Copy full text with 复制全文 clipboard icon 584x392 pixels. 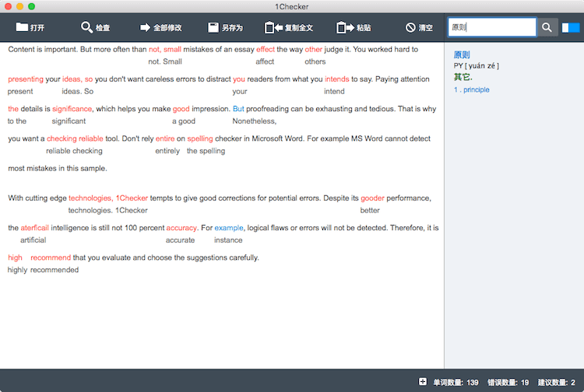(289, 27)
